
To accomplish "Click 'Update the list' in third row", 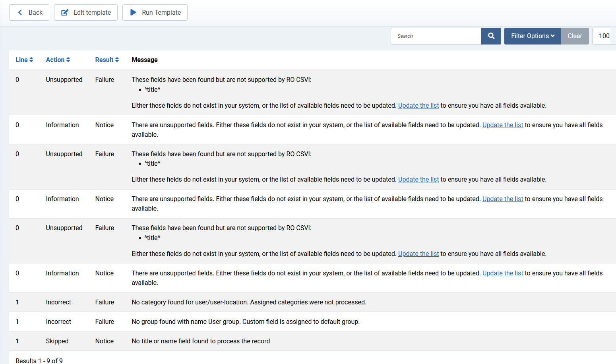I will pyautogui.click(x=418, y=180).
